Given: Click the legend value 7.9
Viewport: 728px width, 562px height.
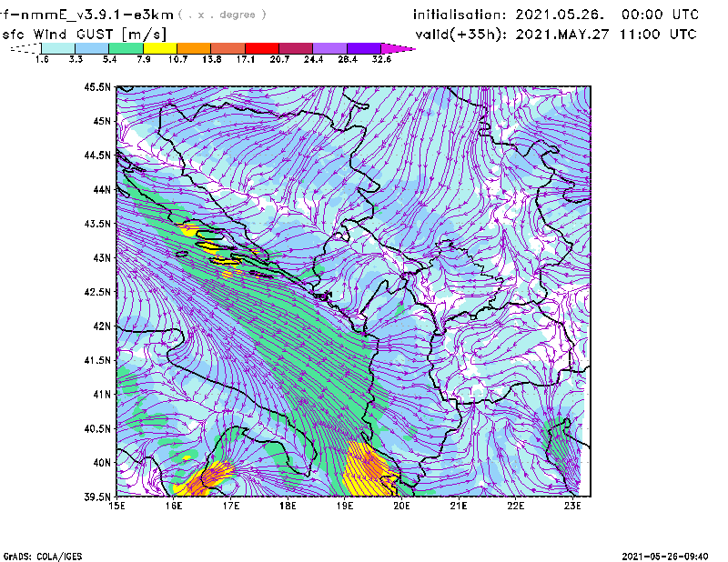Looking at the screenshot, I should [144, 59].
